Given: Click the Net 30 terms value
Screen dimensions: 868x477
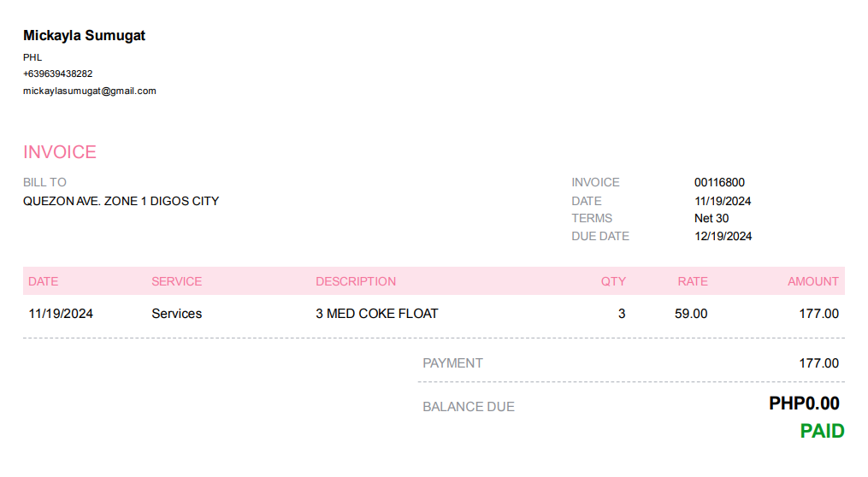Looking at the screenshot, I should pos(712,218).
